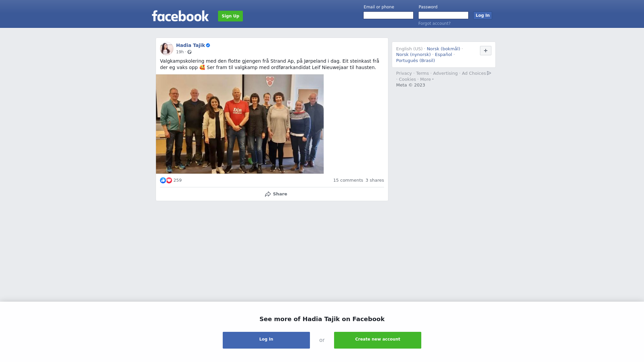This screenshot has width=644, height=362.
Task: Open the Forgot account? link
Action: pyautogui.click(x=434, y=23)
